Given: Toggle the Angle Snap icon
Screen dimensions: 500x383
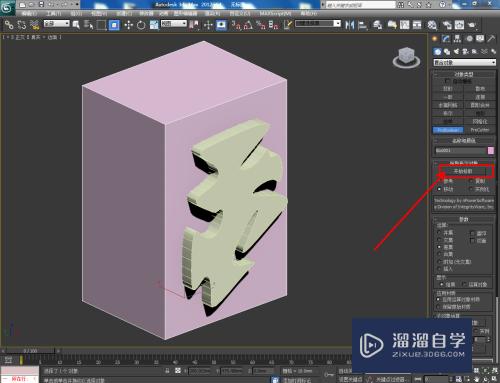Looking at the screenshot, I should [x=248, y=25].
